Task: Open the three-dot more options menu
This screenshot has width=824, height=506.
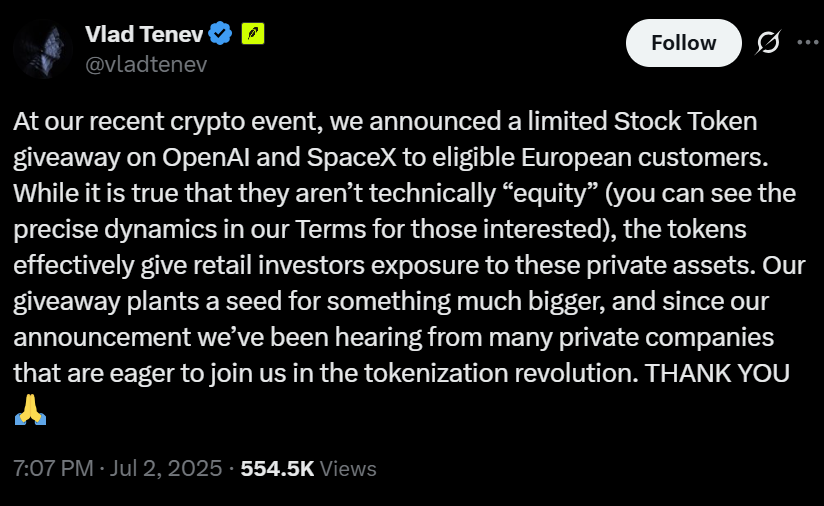Action: pos(807,42)
